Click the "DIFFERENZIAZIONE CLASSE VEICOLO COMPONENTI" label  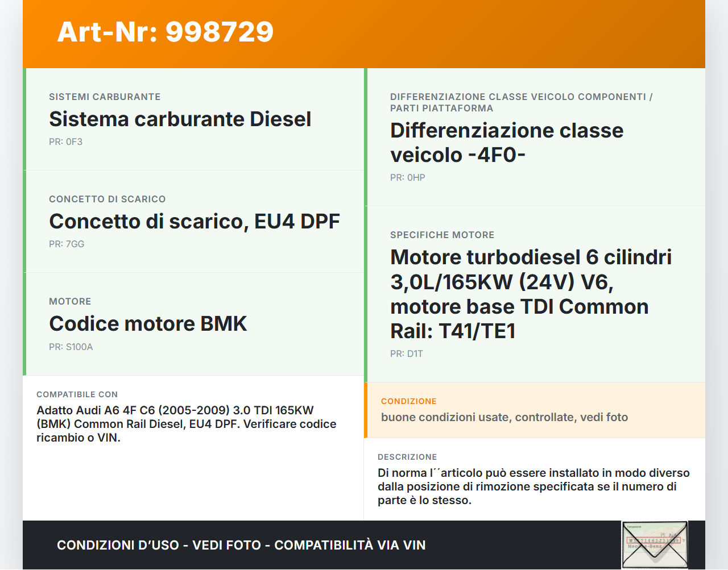[x=521, y=103]
